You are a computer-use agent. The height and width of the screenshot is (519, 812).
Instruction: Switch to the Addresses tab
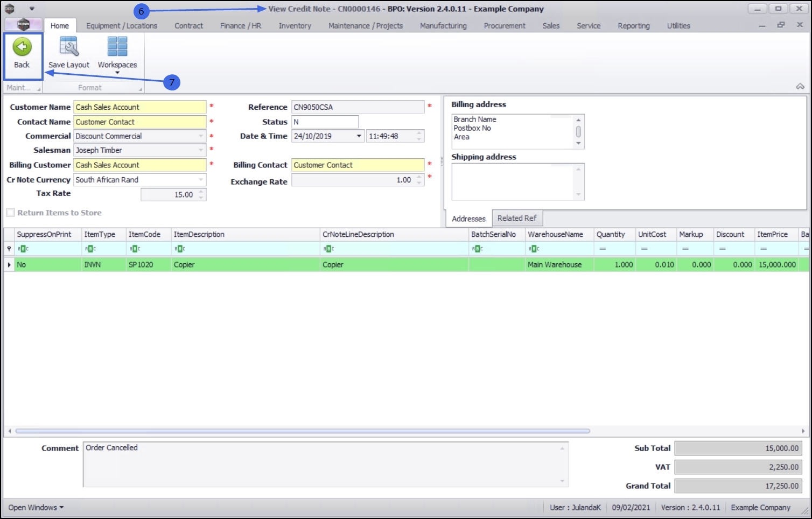point(468,219)
